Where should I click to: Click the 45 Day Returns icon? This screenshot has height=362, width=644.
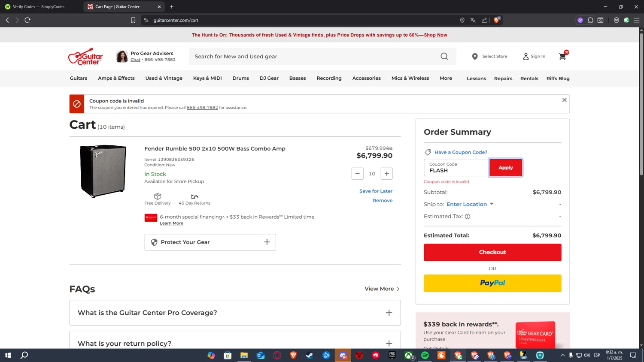tap(194, 196)
